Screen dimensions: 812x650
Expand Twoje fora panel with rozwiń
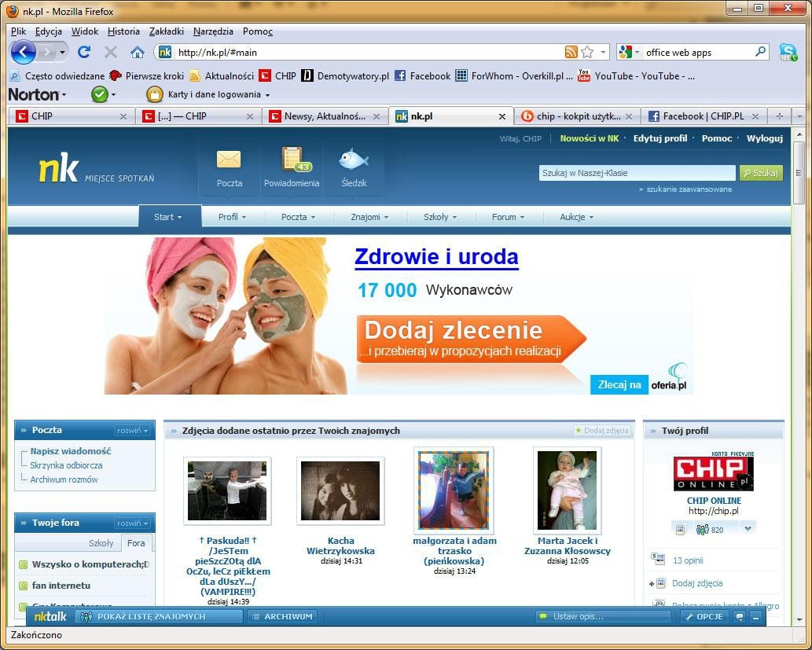tap(133, 523)
